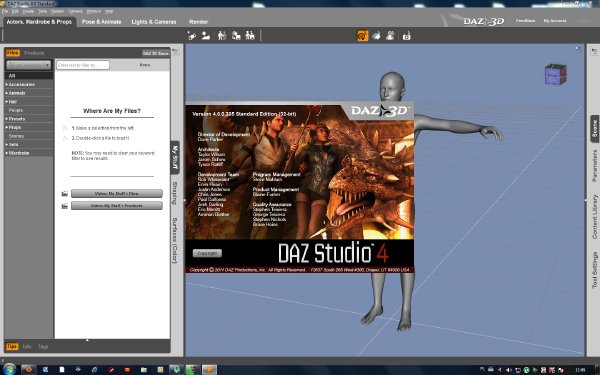Screen dimensions: 600x375
Task: Click the keyword filter text field
Action: coord(83,65)
